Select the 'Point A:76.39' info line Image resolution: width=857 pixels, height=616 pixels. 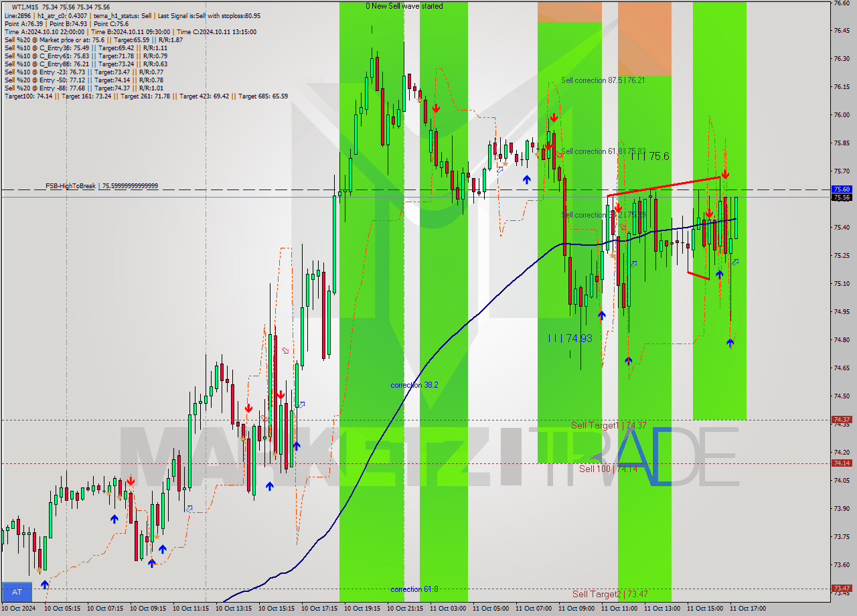(x=66, y=23)
